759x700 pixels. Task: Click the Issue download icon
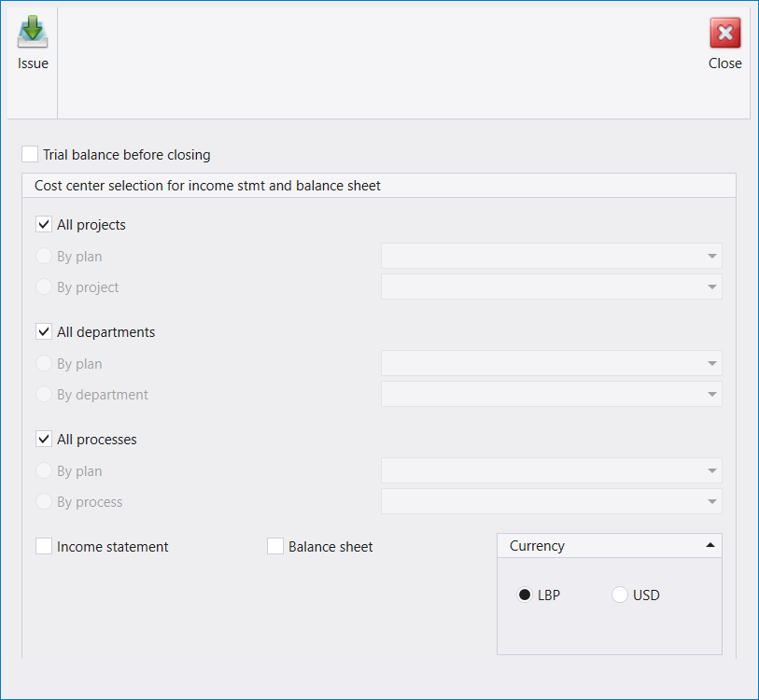click(33, 32)
